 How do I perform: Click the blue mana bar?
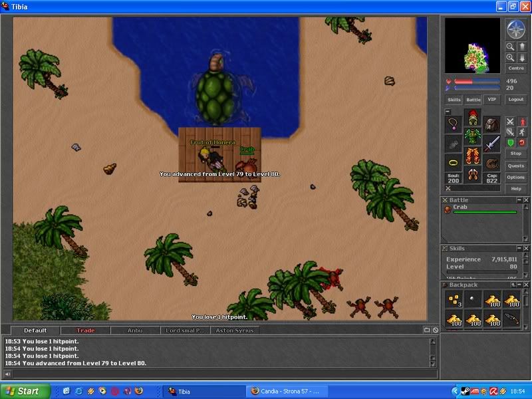click(x=477, y=88)
